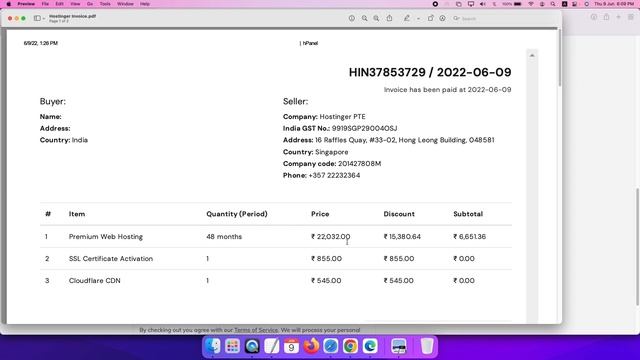Open QuickTime Player from the Dock

pyautogui.click(x=252, y=346)
